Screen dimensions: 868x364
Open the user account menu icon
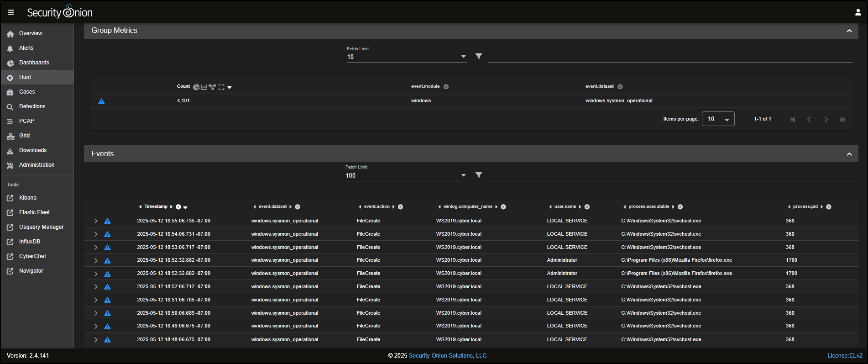coord(858,12)
